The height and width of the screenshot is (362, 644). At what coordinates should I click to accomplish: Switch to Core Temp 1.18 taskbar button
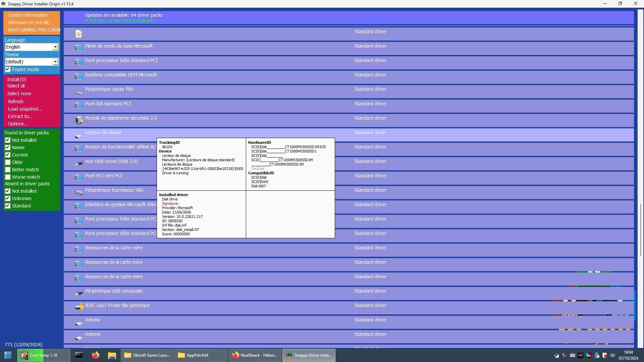[x=44, y=355]
